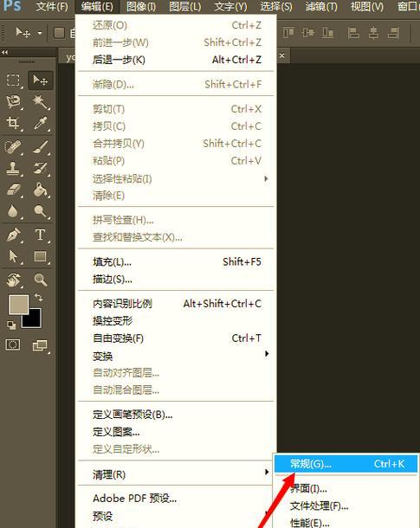Image resolution: width=420 pixels, height=528 pixels.
Task: Open 界面(I) interface preferences
Action: (346, 488)
